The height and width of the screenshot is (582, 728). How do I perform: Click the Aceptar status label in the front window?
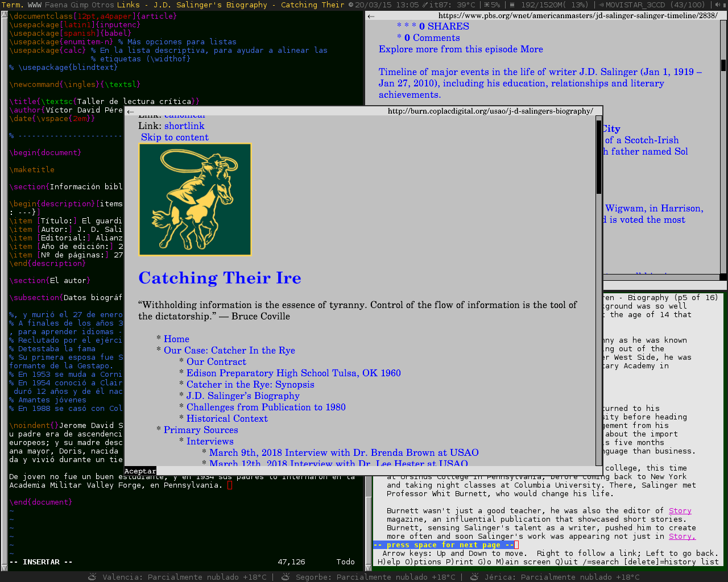pyautogui.click(x=140, y=471)
